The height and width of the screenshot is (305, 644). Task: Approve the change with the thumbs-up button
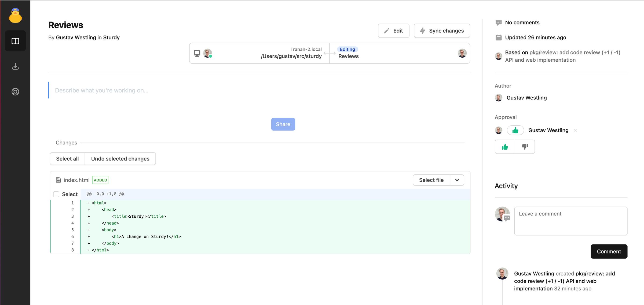(505, 147)
